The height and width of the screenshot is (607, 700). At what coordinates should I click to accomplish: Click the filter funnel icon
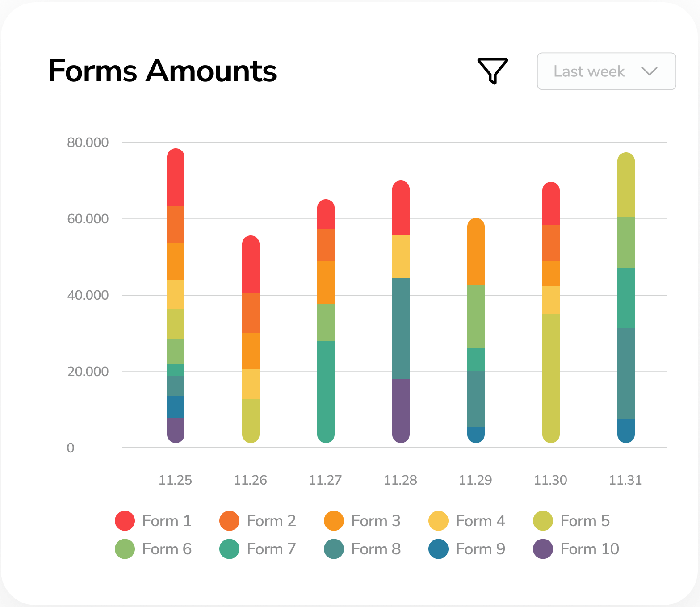(492, 71)
